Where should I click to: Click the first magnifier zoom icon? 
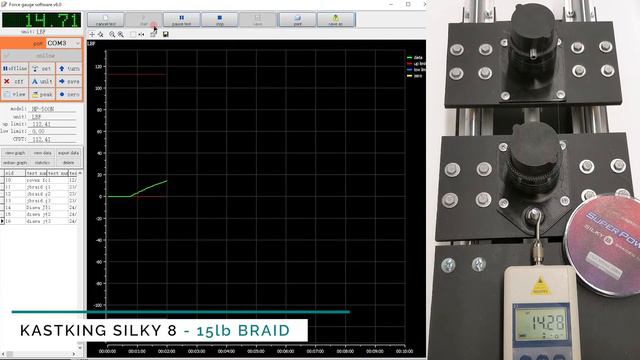point(112,35)
